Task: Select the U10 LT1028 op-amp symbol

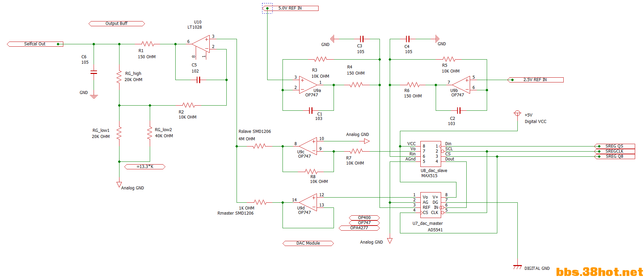Action: [x=201, y=44]
